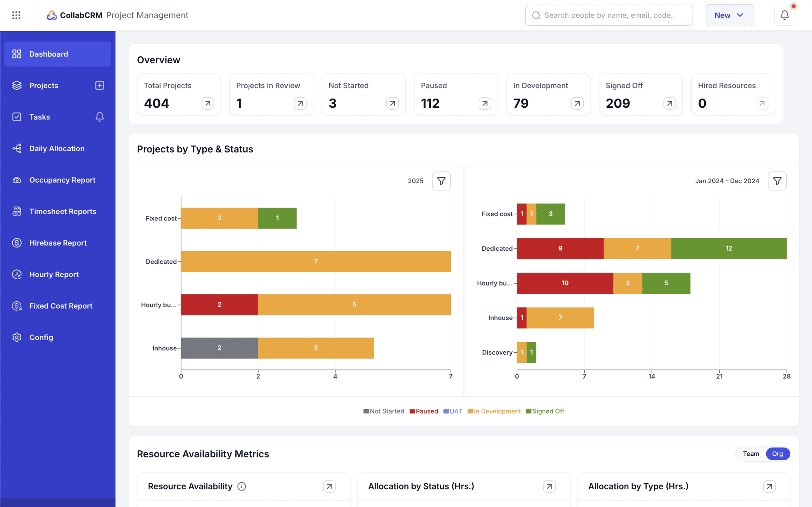Open filter for the 2025 chart
Screen dimensions: 812x507
tap(441, 181)
